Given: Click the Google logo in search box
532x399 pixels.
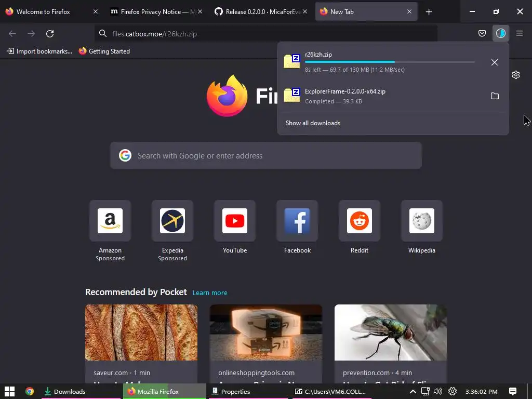Looking at the screenshot, I should (x=125, y=155).
